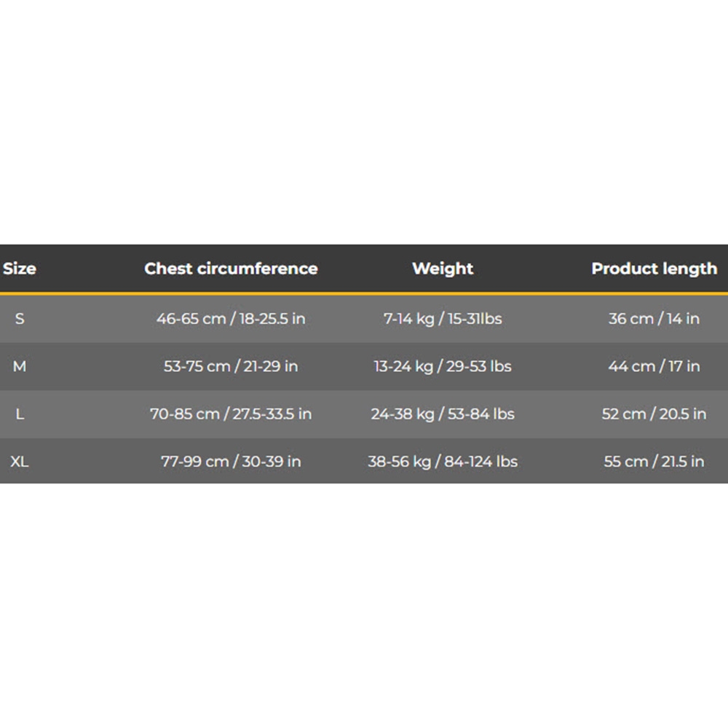Click the Product length header

(x=654, y=269)
